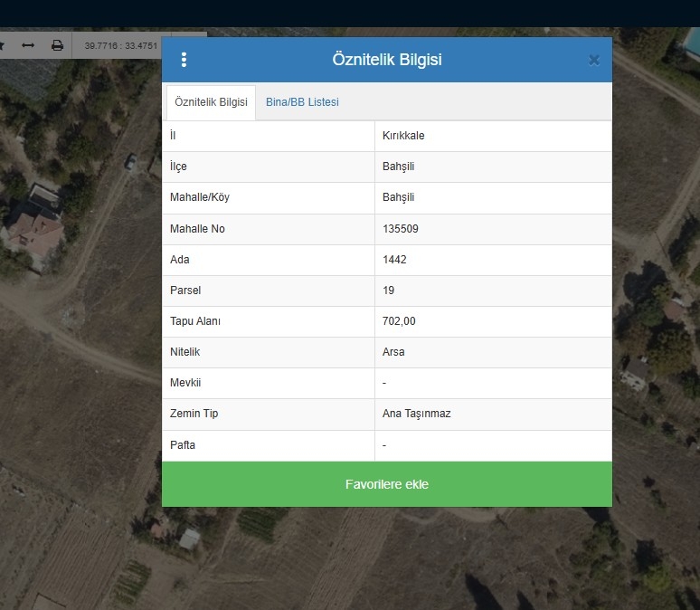Screen dimensions: 700x610
Task: Select the Pafta row label
Action: coord(183,445)
